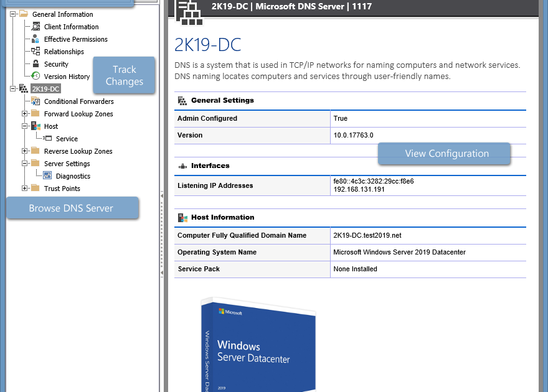Click the Security key icon
This screenshot has width=548, height=392.
pos(34,63)
